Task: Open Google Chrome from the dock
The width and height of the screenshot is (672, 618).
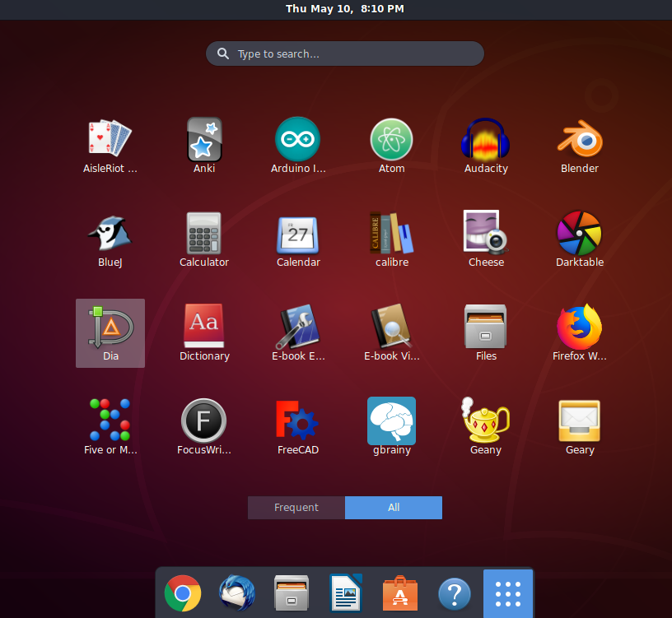Action: point(183,593)
